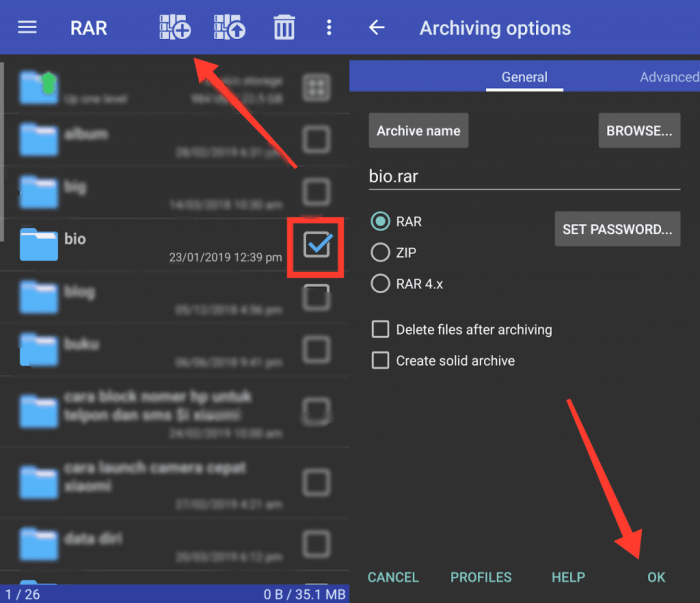Open PROFILES in archiving options
700x603 pixels.
(x=481, y=577)
